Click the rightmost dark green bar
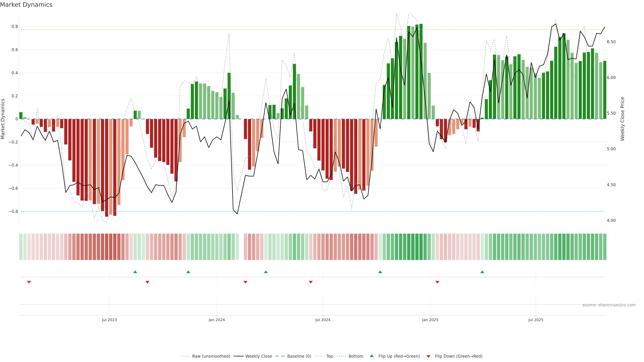The height and width of the screenshot is (362, 644). [x=604, y=90]
